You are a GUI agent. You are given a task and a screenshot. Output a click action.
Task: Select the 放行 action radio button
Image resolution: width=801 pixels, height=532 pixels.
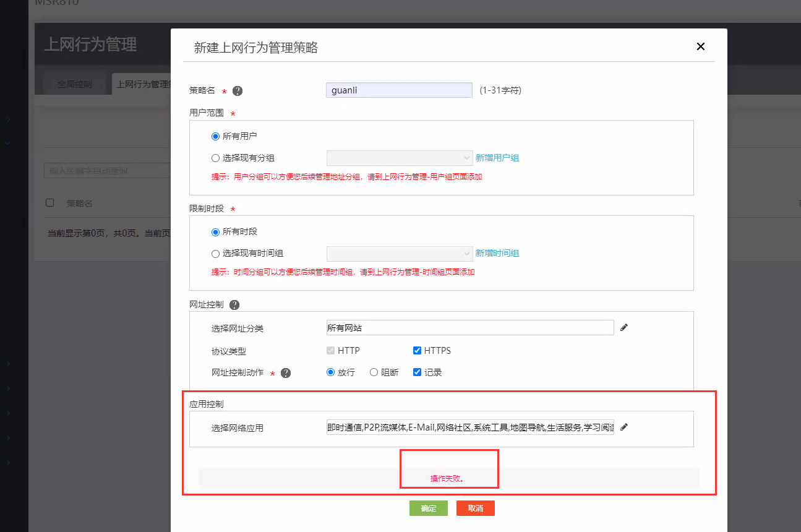330,372
